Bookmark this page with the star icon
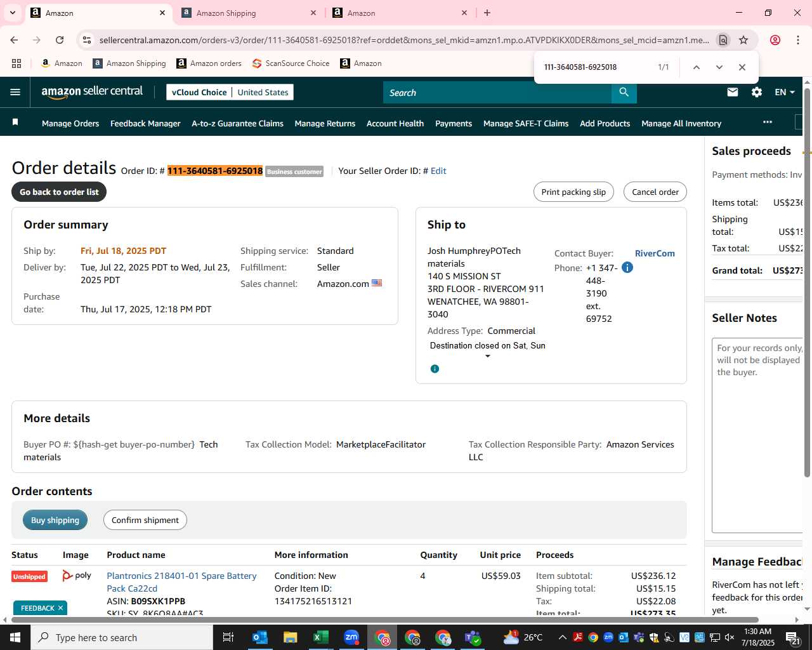The width and height of the screenshot is (812, 650). [743, 40]
